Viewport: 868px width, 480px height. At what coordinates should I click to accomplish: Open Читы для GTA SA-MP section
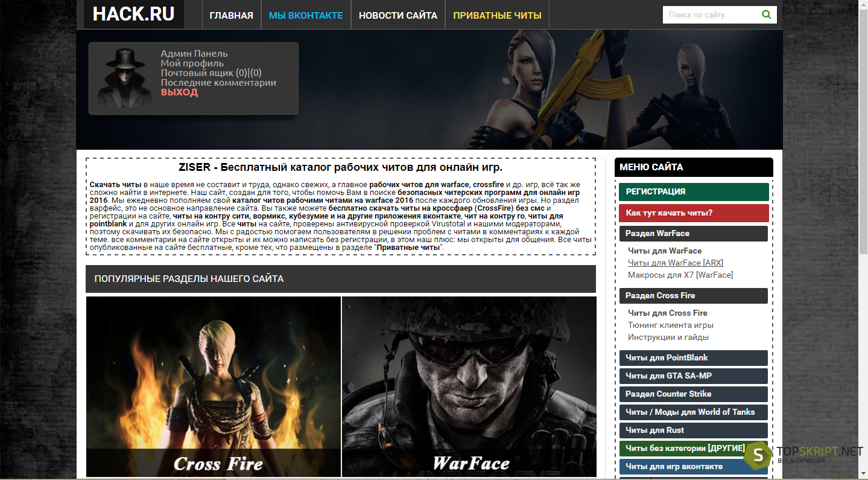pos(694,376)
